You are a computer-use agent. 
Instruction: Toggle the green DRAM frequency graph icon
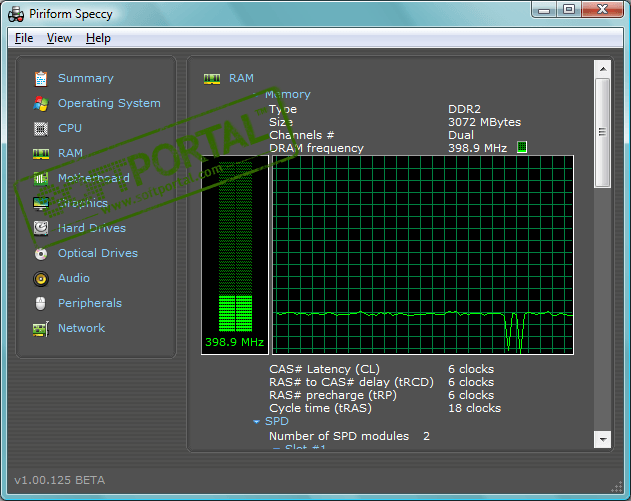tap(522, 147)
